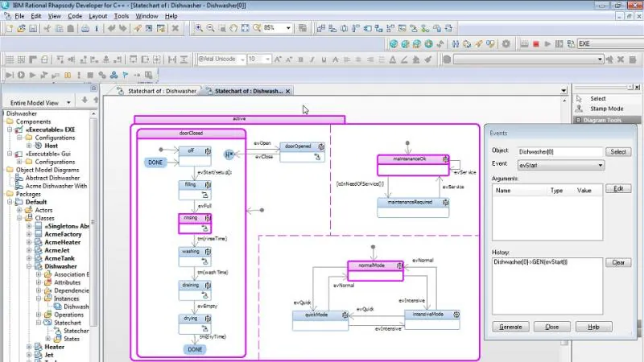Click the line color tool icon

pos(405,60)
